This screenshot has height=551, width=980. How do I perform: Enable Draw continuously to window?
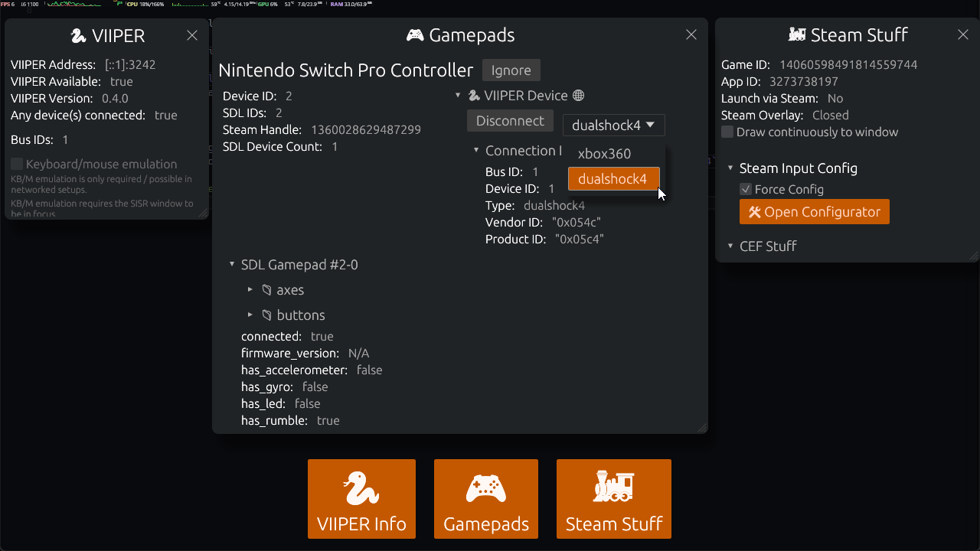727,131
